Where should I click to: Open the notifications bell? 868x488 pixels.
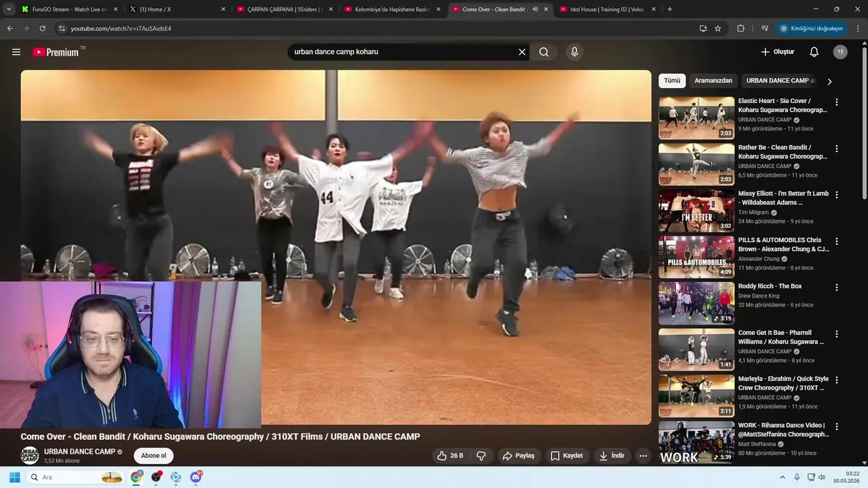[814, 52]
